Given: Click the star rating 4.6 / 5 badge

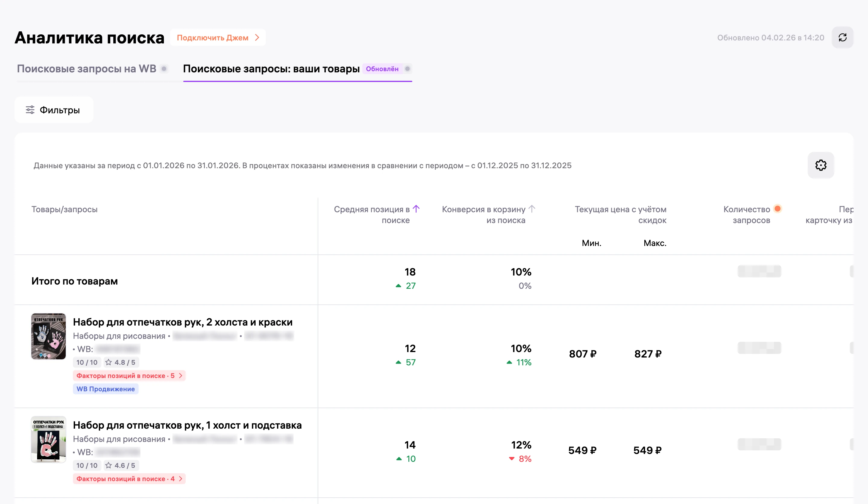Looking at the screenshot, I should (121, 465).
